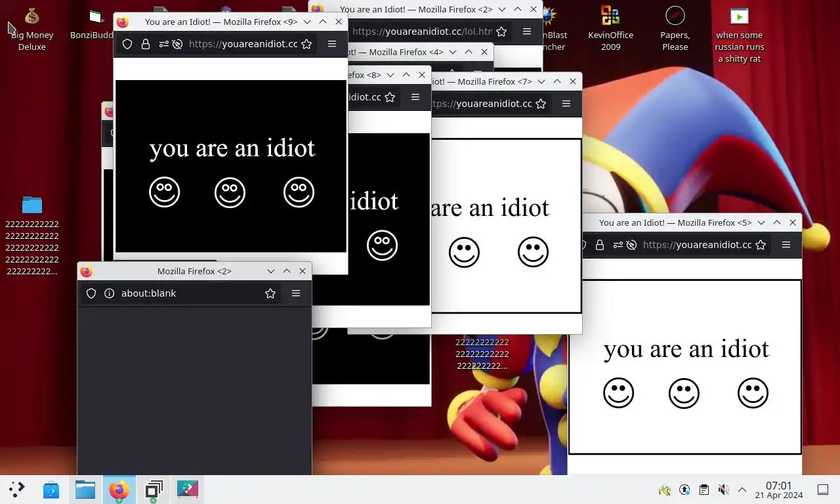Click the Firefox <5> youareanidiot.cc URL field
Viewport: 840px width, 504px height.
click(x=698, y=245)
